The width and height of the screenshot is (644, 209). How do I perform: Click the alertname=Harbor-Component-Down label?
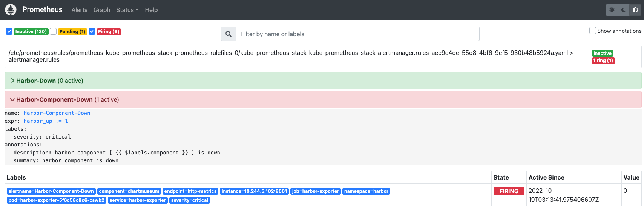[x=51, y=191]
